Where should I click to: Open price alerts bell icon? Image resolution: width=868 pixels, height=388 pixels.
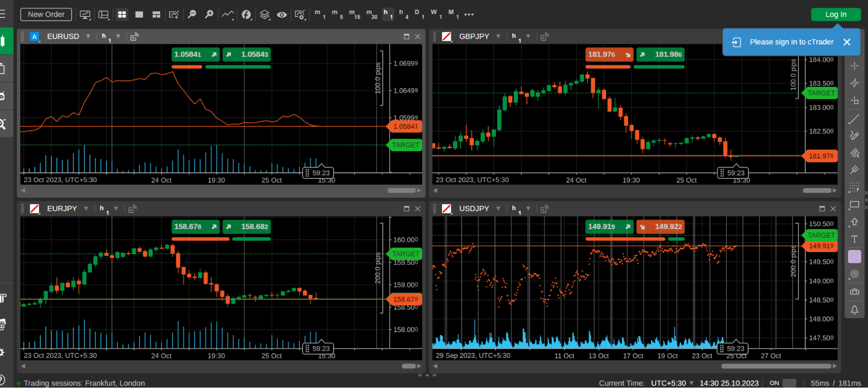854,309
